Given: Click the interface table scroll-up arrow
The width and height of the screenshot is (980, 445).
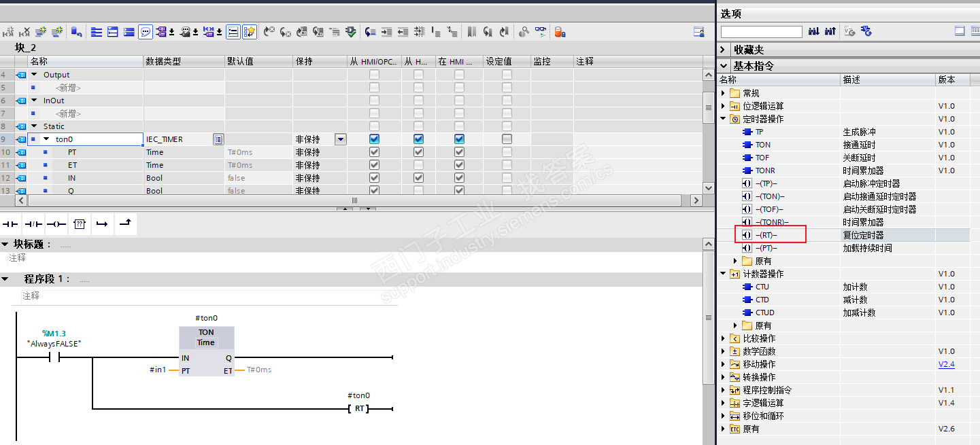Looking at the screenshot, I should pos(708,75).
